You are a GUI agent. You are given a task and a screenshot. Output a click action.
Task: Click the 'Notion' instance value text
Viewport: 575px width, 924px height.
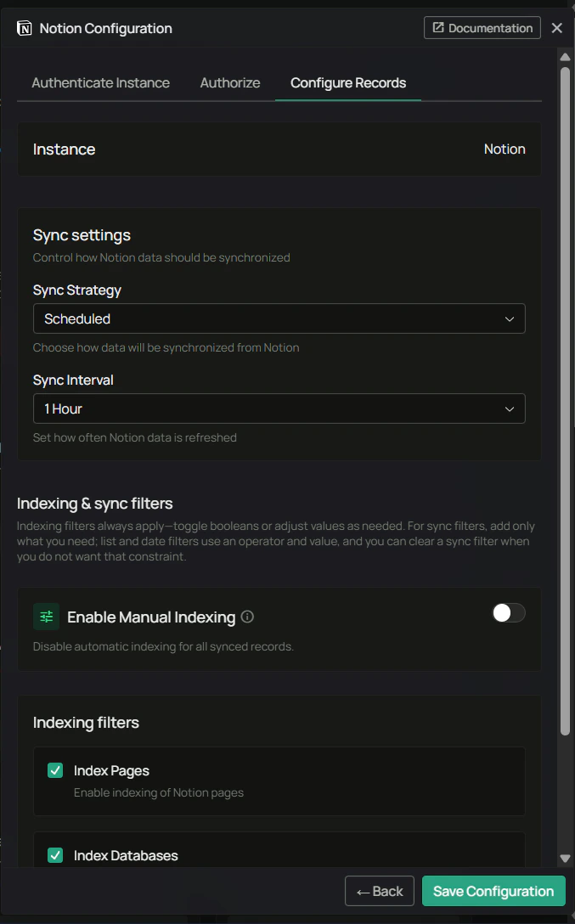pos(505,149)
